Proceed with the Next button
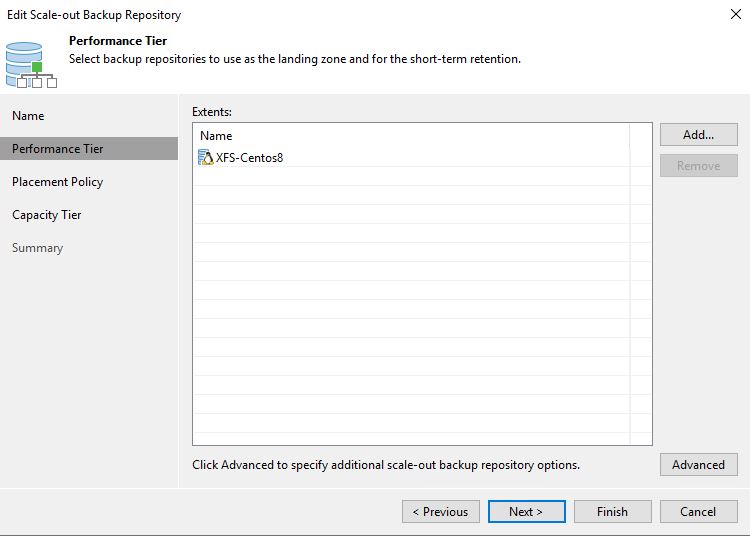Screen dimensions: 750x538 click(x=526, y=512)
